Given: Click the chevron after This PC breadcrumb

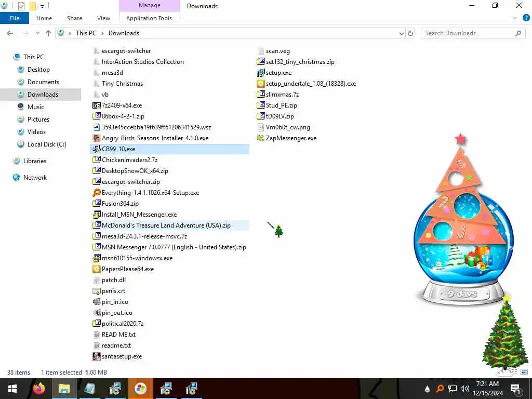Looking at the screenshot, I should (102, 33).
